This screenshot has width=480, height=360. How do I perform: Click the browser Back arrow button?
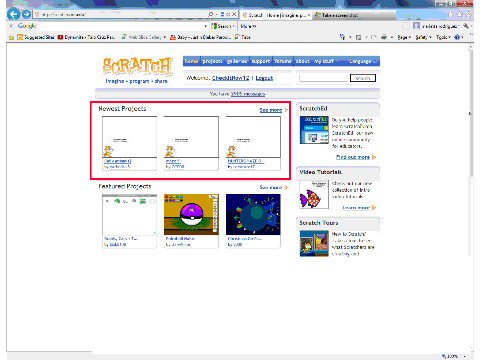(13, 14)
